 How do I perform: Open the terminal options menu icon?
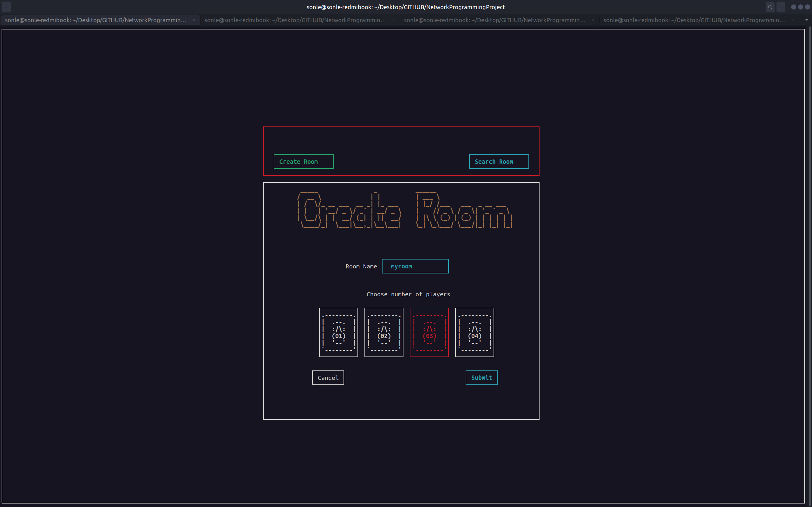tap(781, 7)
